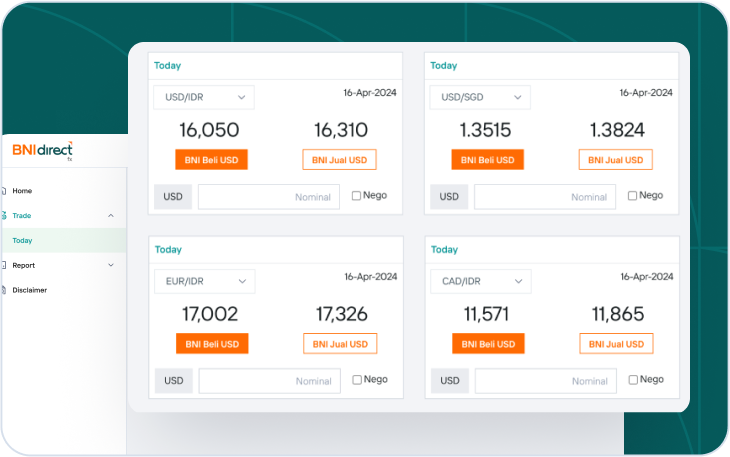Image resolution: width=730 pixels, height=457 pixels.
Task: Enable Nego checkbox in USD/IDR card
Action: (x=357, y=196)
